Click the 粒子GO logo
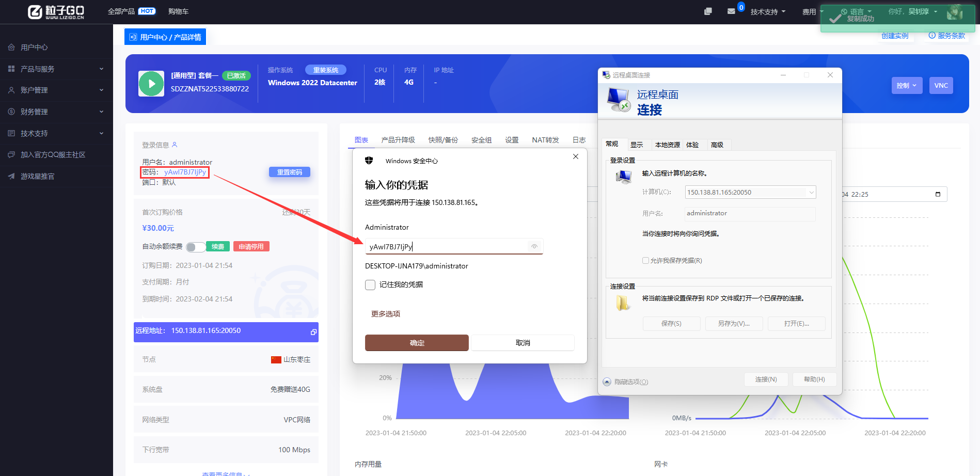Image resolution: width=980 pixels, height=476 pixels. pyautogui.click(x=56, y=12)
